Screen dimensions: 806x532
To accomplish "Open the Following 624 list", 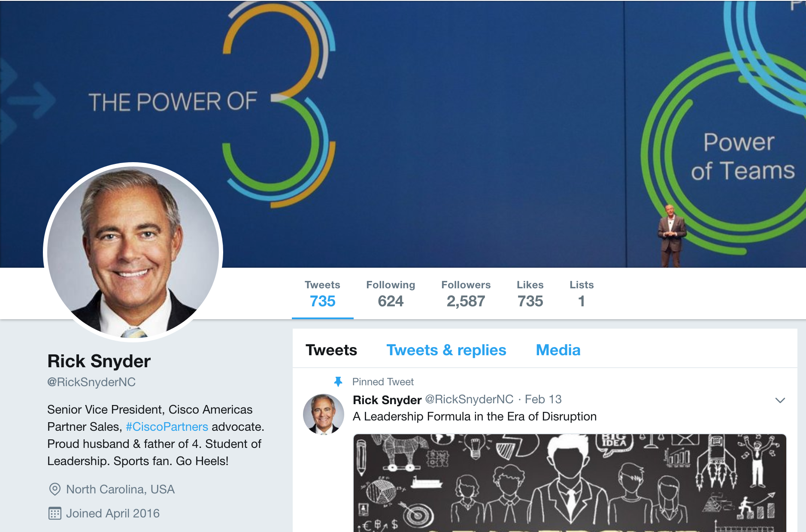I will tap(391, 294).
